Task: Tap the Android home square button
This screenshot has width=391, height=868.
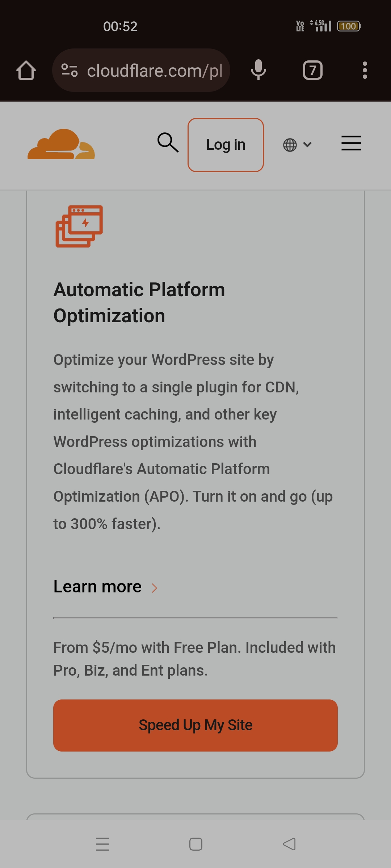Action: coord(196,844)
